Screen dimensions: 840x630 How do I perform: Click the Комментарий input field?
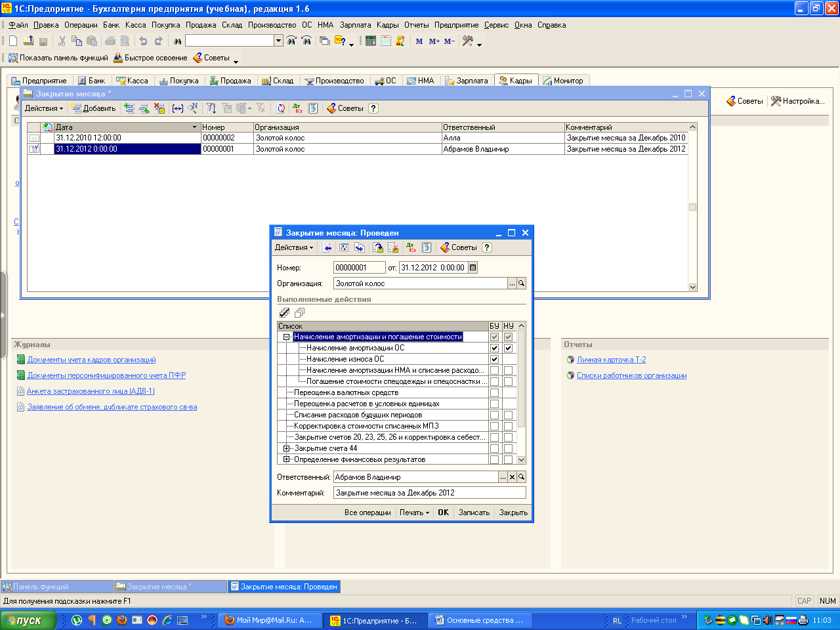click(430, 493)
